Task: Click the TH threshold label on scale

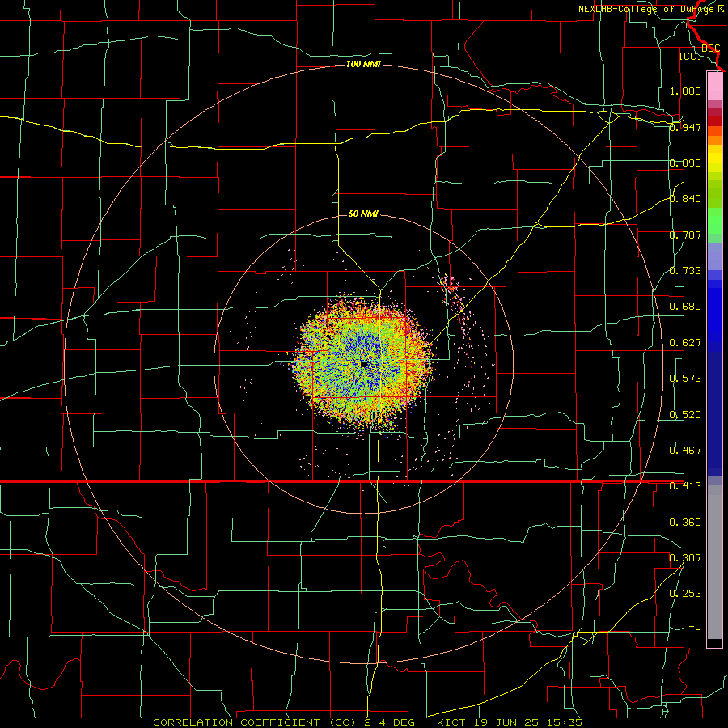Action: [695, 630]
